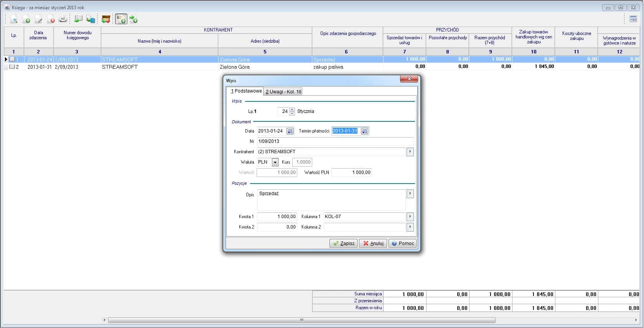644x328 pixels.
Task: Click the horizontal scrollbar thumb
Action: click(302, 320)
